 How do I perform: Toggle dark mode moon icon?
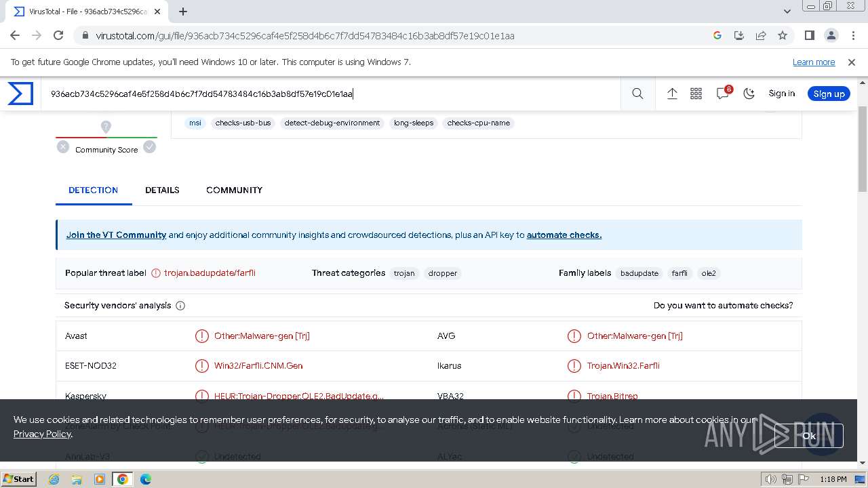(749, 94)
